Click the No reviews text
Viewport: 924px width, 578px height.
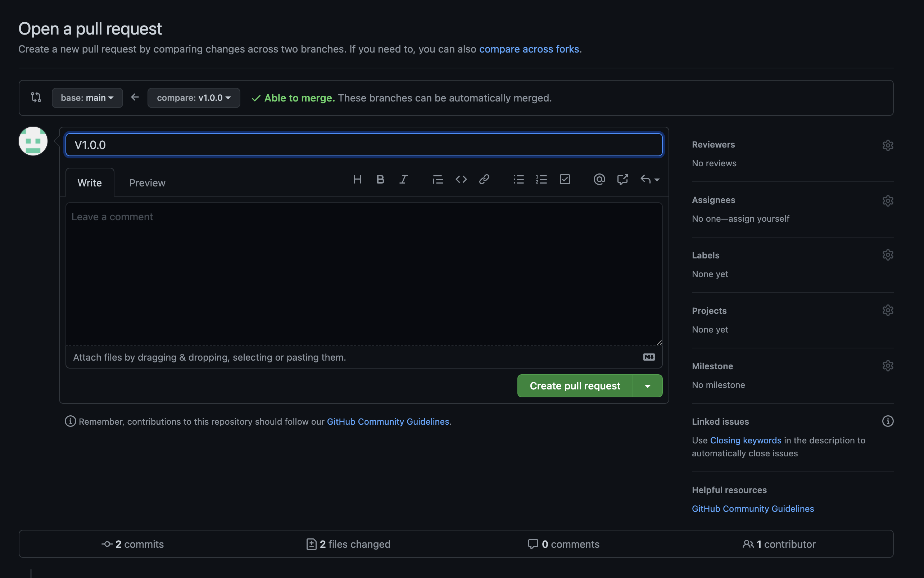[714, 163]
